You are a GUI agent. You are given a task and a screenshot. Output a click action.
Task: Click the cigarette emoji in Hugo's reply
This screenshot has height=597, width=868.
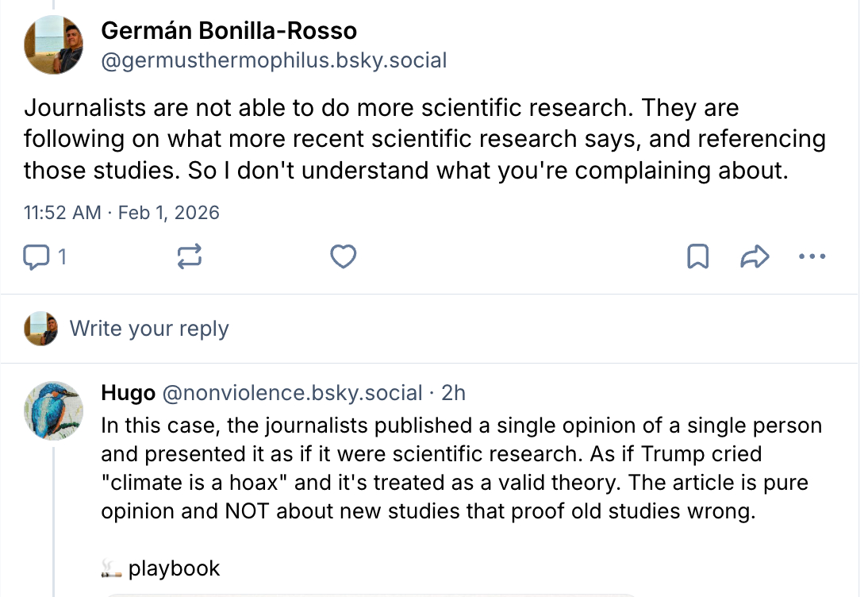pos(111,568)
